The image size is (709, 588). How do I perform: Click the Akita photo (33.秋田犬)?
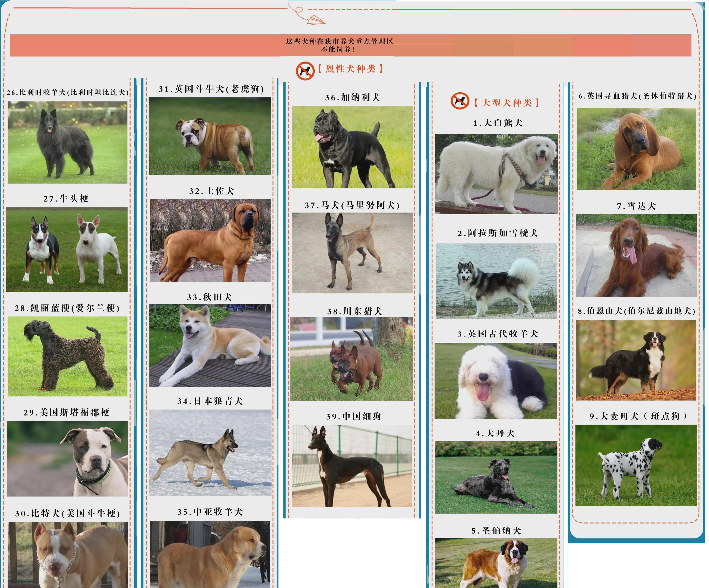(210, 345)
